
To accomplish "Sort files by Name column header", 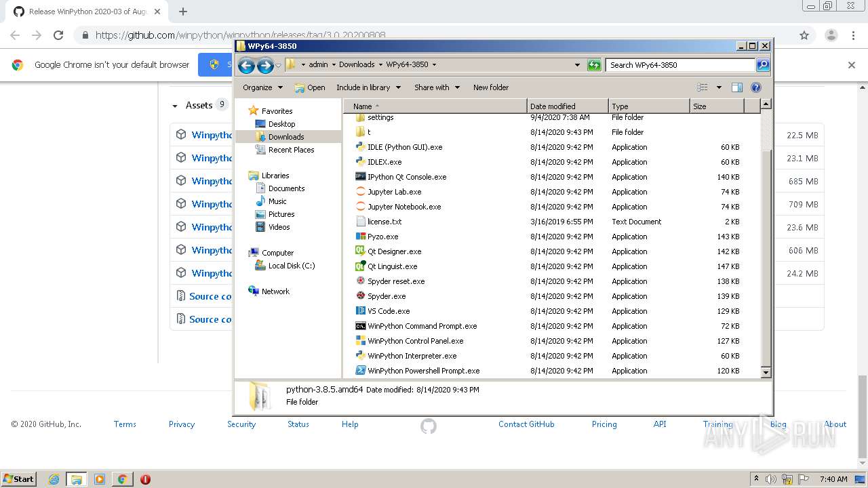I will pos(435,106).
